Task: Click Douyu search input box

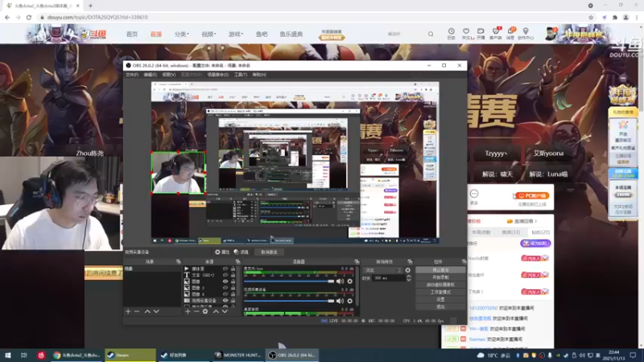Action: [405, 34]
